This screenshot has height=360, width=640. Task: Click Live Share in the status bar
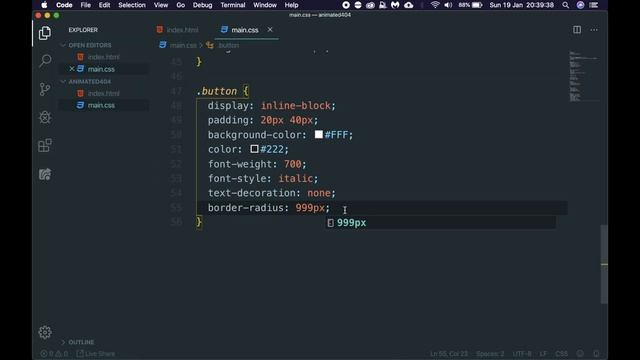pos(96,353)
